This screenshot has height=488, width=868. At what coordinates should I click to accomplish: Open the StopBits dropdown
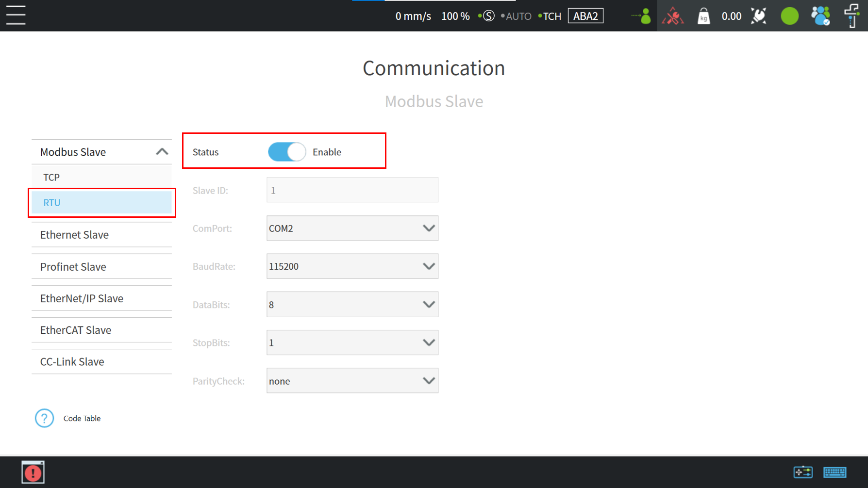352,342
